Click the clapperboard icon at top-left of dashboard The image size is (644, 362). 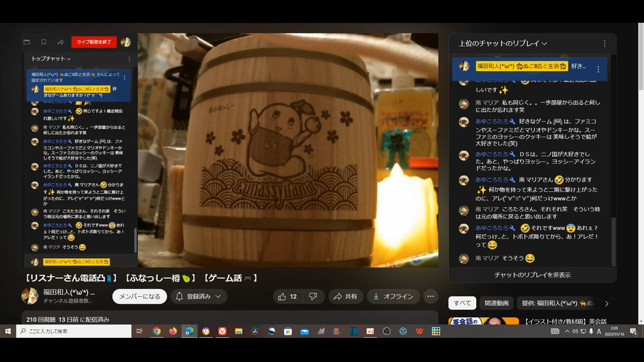click(27, 42)
